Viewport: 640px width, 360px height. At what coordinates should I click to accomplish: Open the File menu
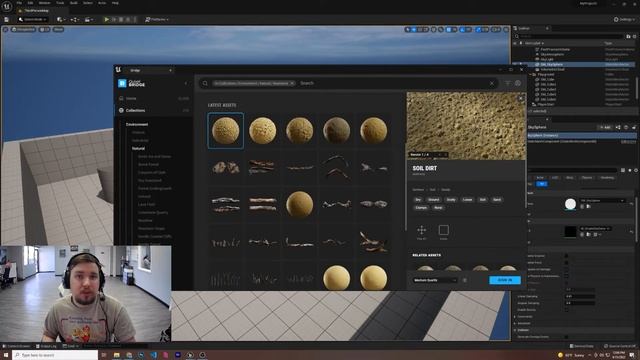(19, 3)
